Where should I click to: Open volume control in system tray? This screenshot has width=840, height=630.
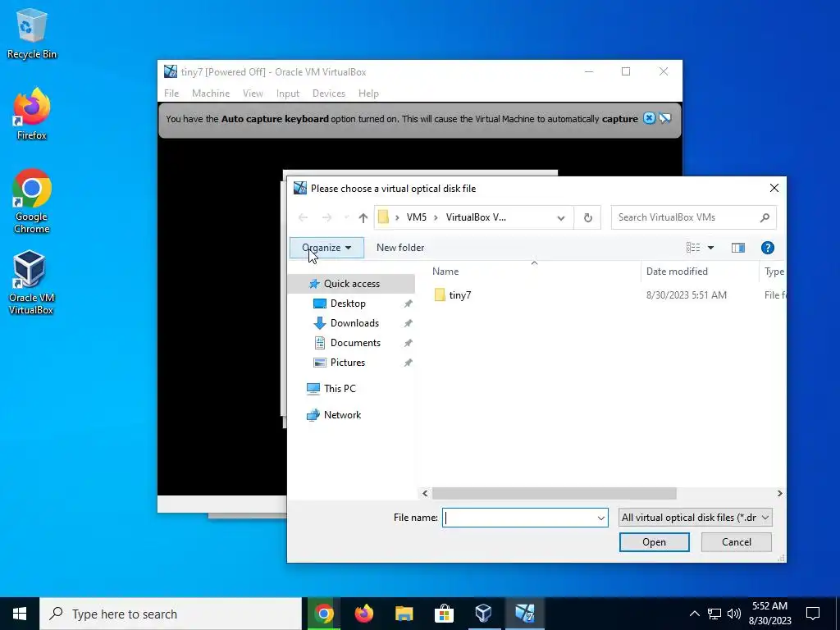coord(734,614)
